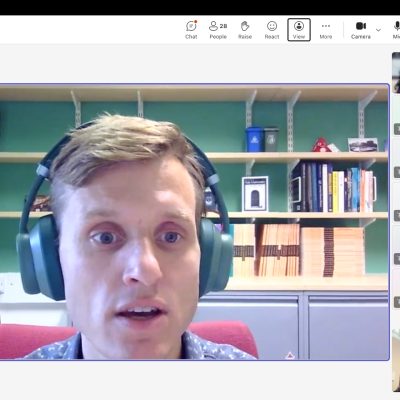
Task: Open the React emoji picker
Action: click(272, 30)
